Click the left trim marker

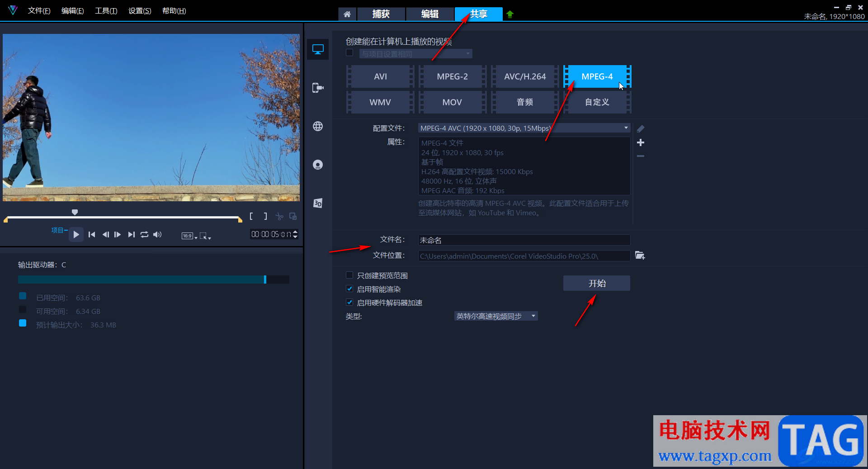[6, 220]
